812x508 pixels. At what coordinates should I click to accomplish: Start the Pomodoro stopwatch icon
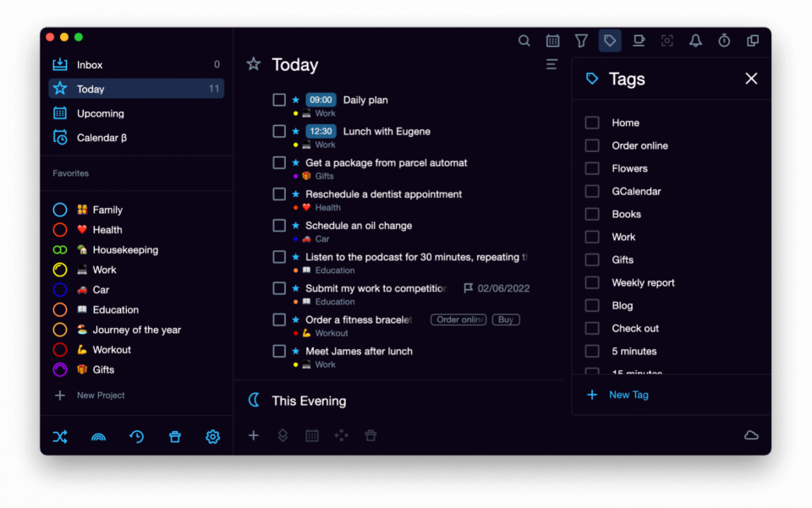tap(724, 40)
